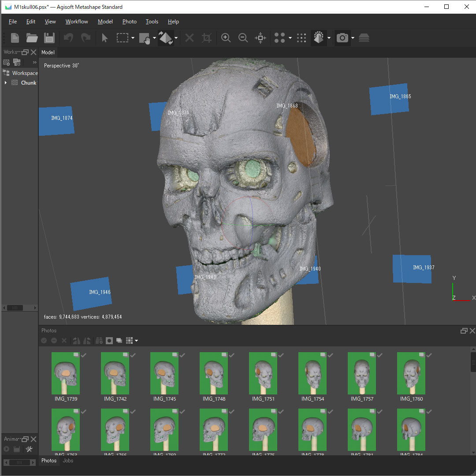Toggle Show Masks in Photos pane

click(x=109, y=341)
